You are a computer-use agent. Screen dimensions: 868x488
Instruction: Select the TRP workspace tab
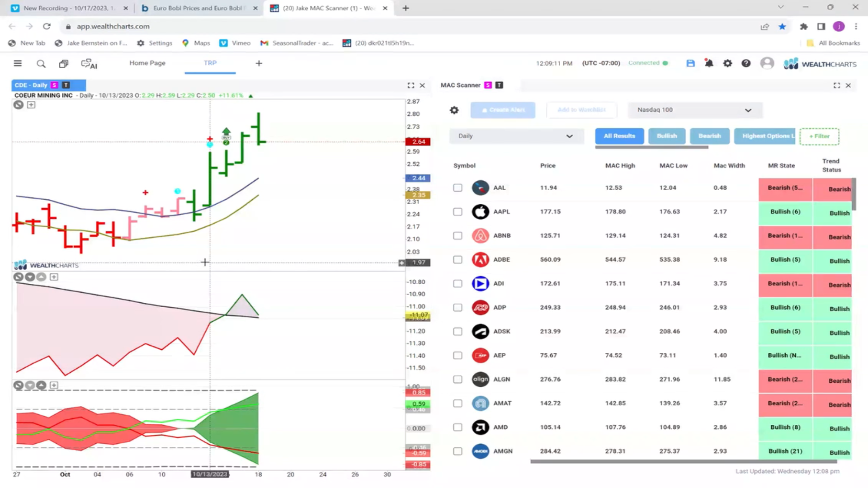[x=210, y=63]
